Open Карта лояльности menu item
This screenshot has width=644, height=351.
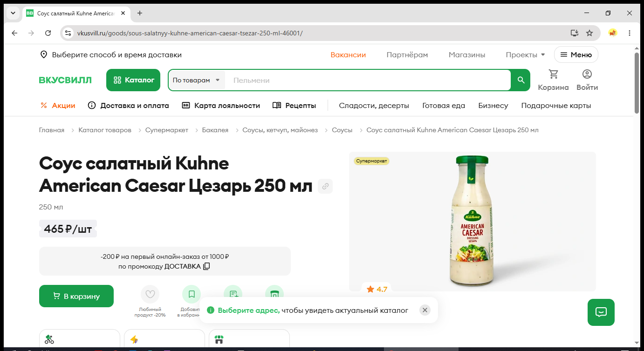click(x=221, y=106)
